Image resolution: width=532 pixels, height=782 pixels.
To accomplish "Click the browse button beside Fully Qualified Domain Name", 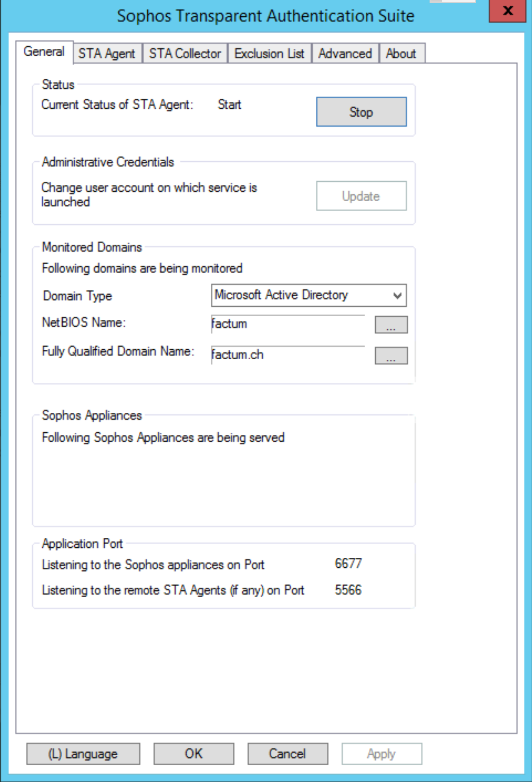I will point(391,356).
